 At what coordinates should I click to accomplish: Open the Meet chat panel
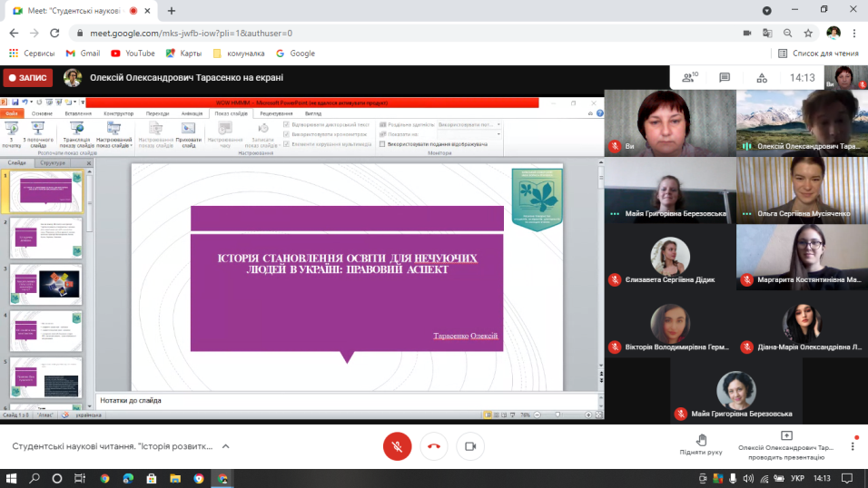[725, 78]
